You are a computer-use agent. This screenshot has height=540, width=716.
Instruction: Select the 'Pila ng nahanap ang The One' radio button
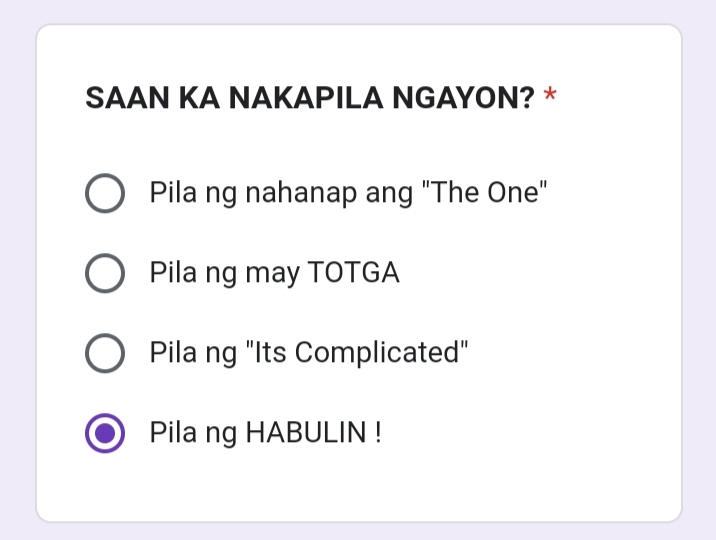coord(105,193)
